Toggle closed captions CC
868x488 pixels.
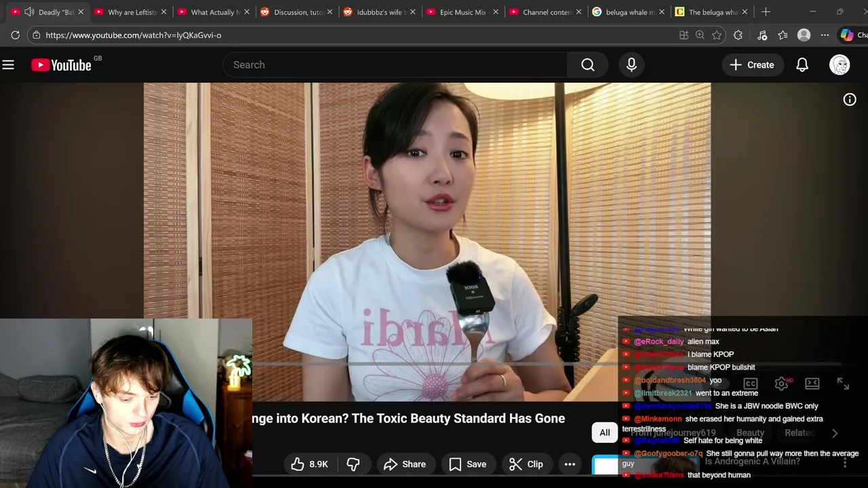coord(750,384)
